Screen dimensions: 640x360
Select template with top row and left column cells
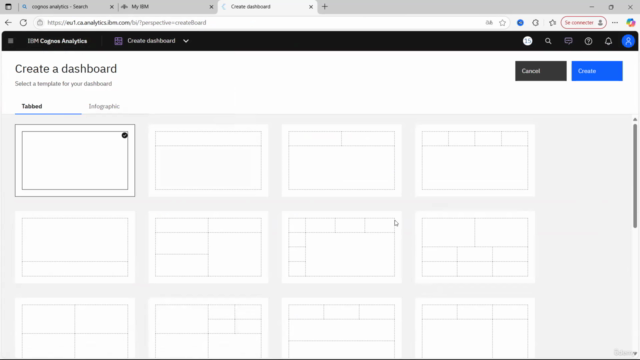[x=342, y=247]
